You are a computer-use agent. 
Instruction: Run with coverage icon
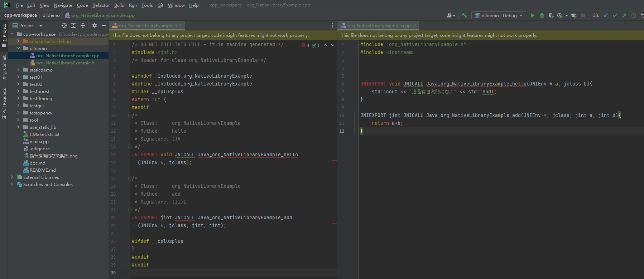point(551,15)
